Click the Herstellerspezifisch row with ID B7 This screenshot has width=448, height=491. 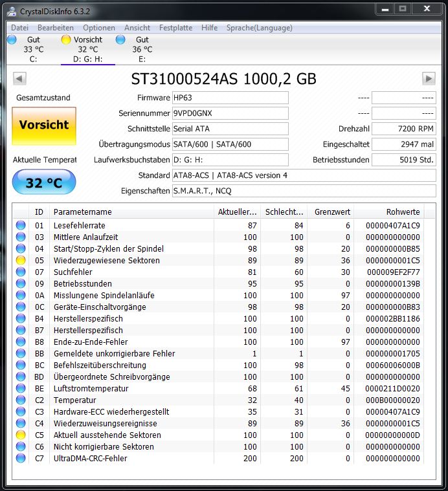click(x=218, y=330)
